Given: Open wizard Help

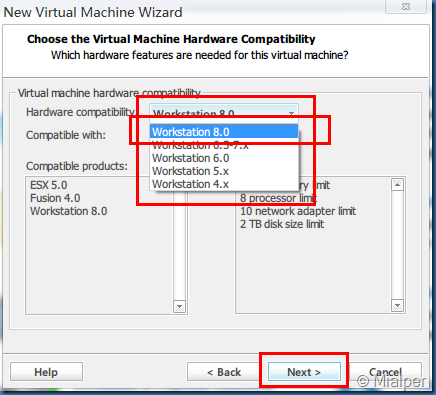Looking at the screenshot, I should point(46,372).
